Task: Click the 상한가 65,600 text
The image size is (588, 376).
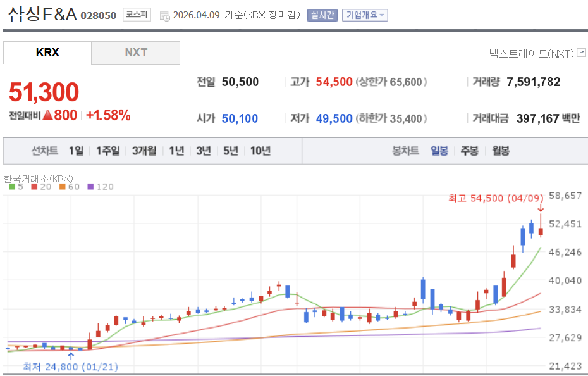Action: 391,82
